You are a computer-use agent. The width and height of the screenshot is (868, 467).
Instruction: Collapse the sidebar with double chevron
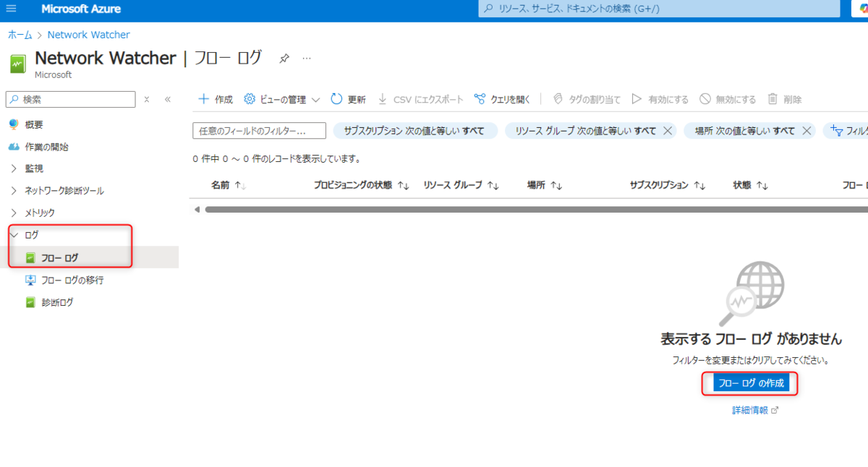pos(167,99)
